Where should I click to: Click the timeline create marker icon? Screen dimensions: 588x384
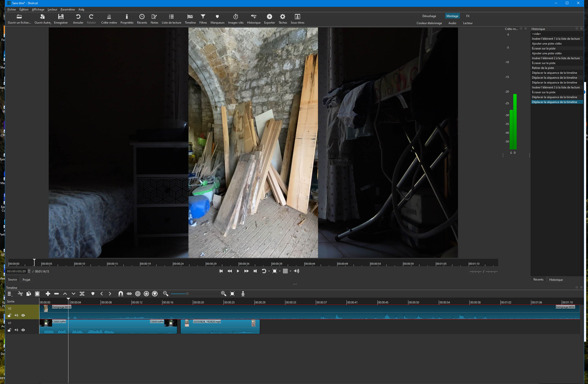93,294
